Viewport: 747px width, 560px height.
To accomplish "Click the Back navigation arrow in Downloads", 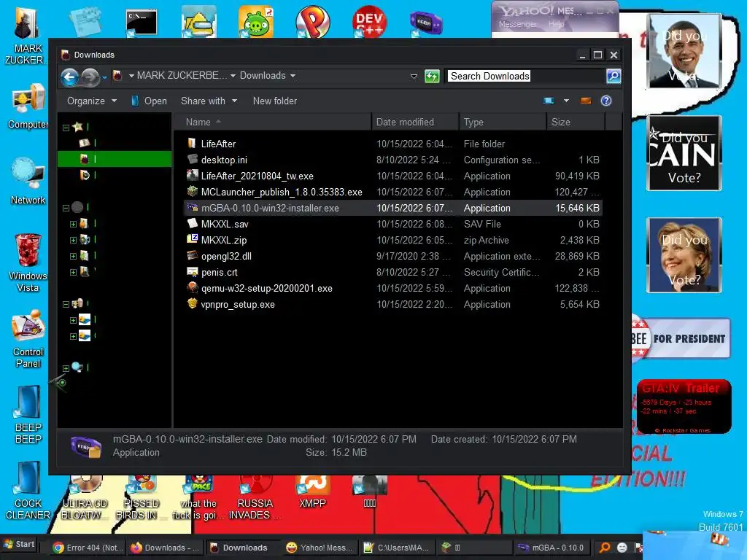I will point(69,77).
